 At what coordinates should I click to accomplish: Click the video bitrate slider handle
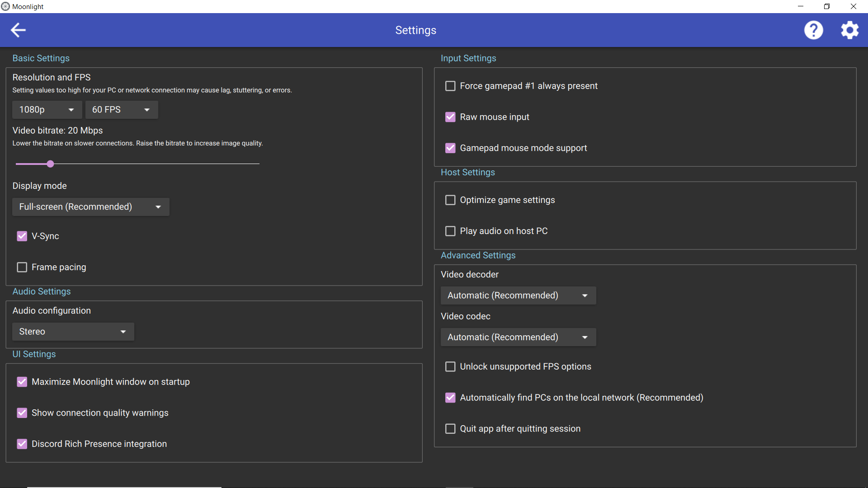(50, 164)
